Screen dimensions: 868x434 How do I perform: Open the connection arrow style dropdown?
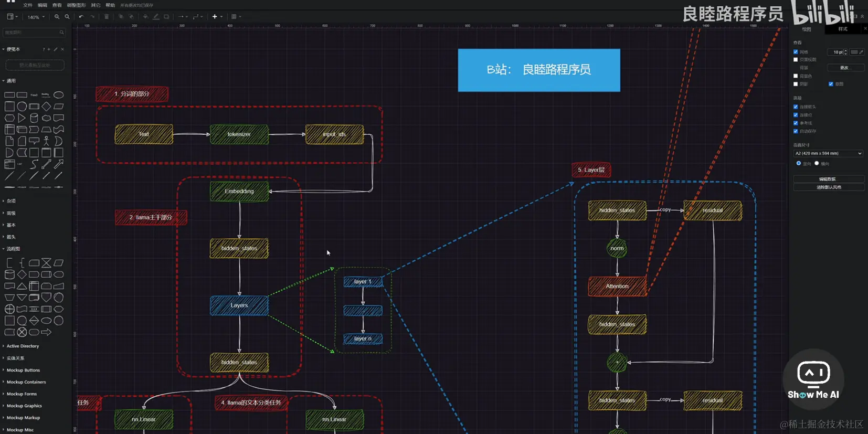pyautogui.click(x=182, y=17)
